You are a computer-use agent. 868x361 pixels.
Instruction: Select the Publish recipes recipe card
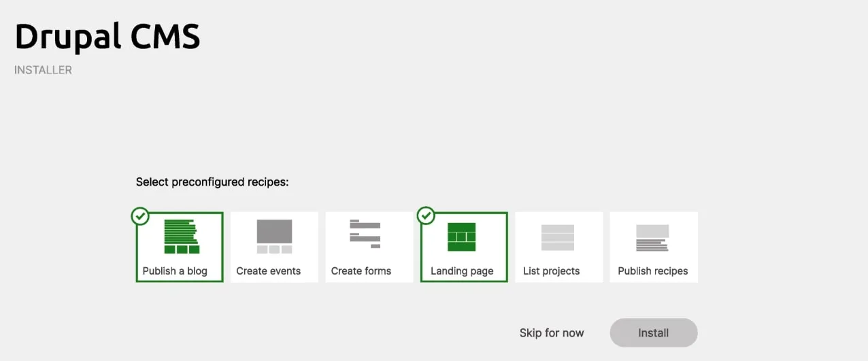pos(654,247)
